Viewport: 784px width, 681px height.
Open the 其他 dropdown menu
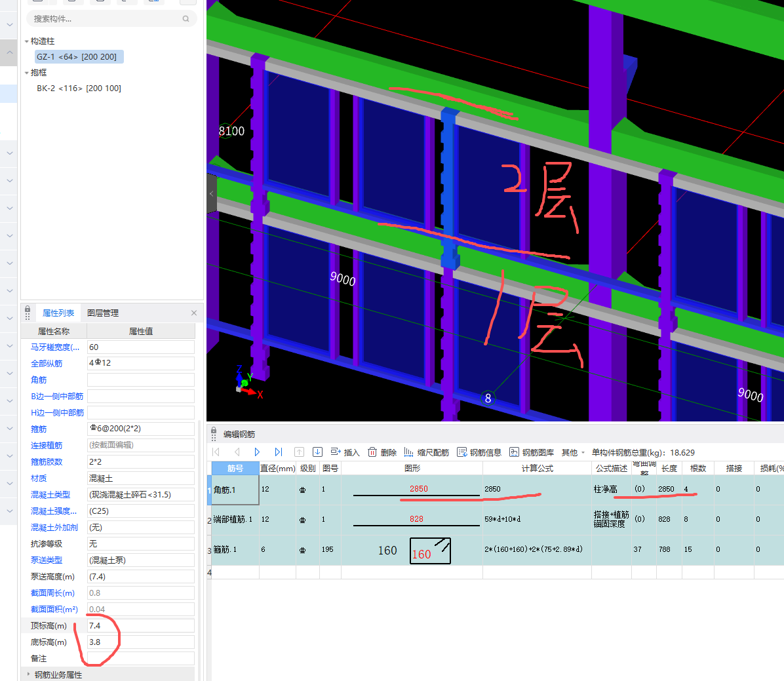tap(573, 452)
